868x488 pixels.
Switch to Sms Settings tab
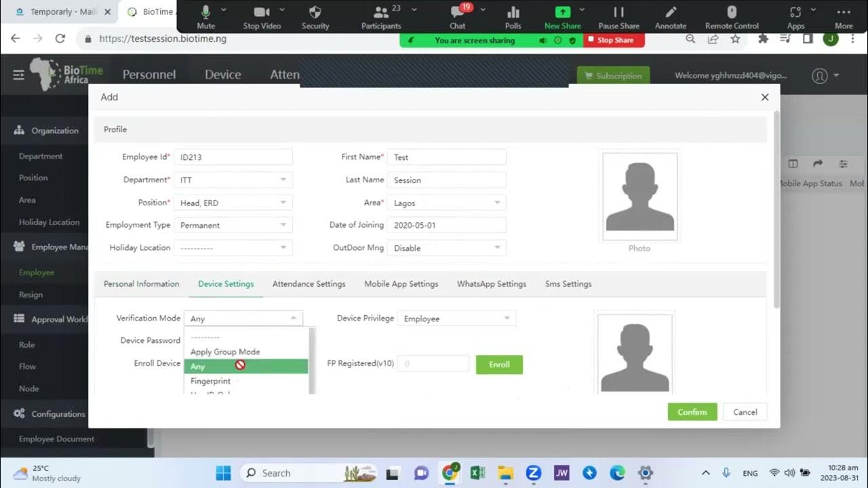tap(568, 284)
